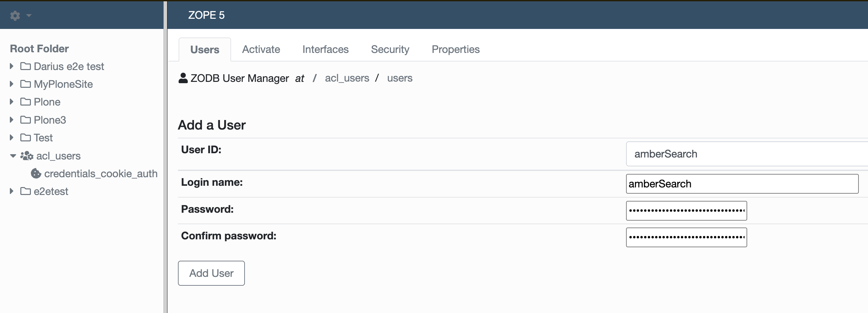868x313 pixels.
Task: Click the Plone3 folder icon
Action: [25, 120]
